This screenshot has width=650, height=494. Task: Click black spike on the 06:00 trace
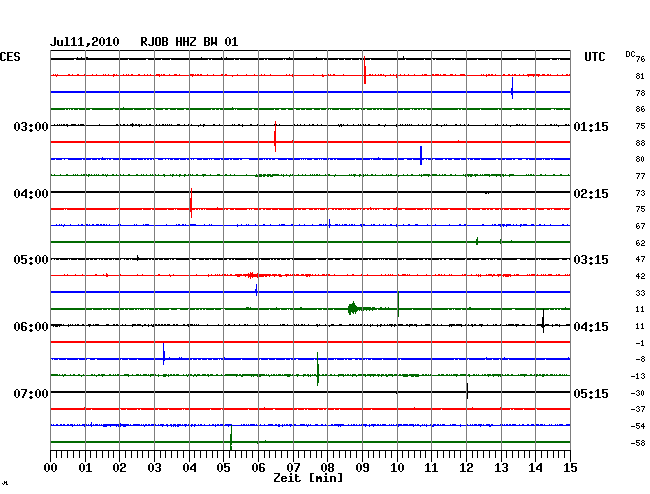tap(543, 321)
